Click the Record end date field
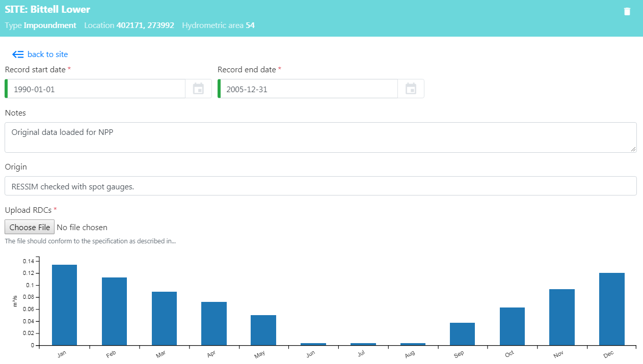 (x=309, y=89)
